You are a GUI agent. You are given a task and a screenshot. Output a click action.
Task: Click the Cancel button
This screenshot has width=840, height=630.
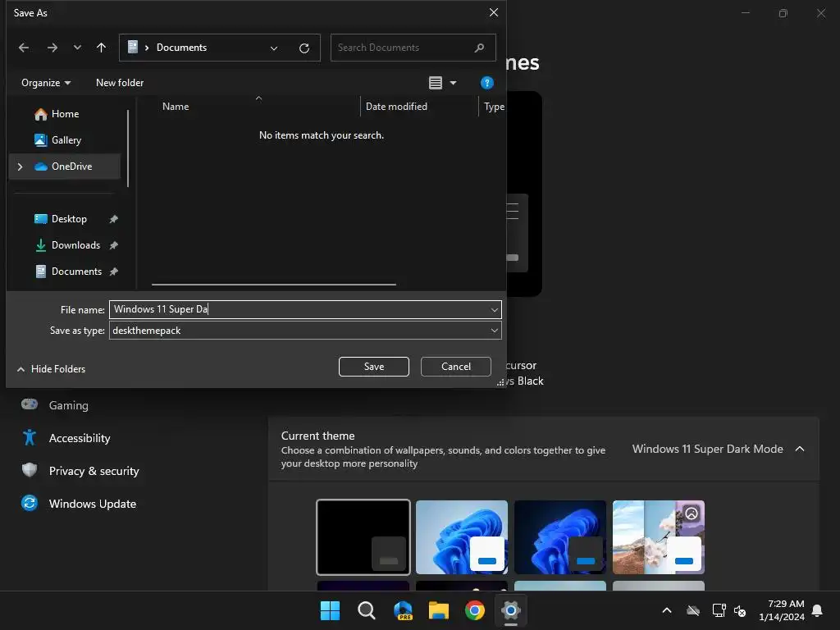point(456,367)
